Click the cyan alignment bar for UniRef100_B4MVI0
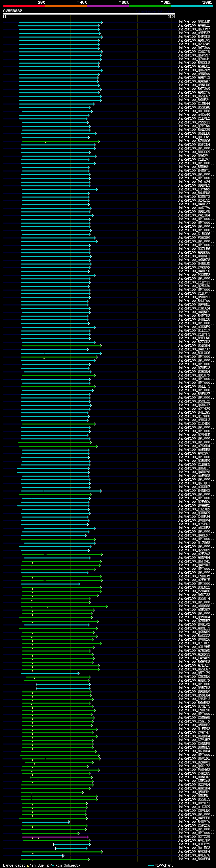The height and width of the screenshot is (868, 216). [x=46, y=822]
